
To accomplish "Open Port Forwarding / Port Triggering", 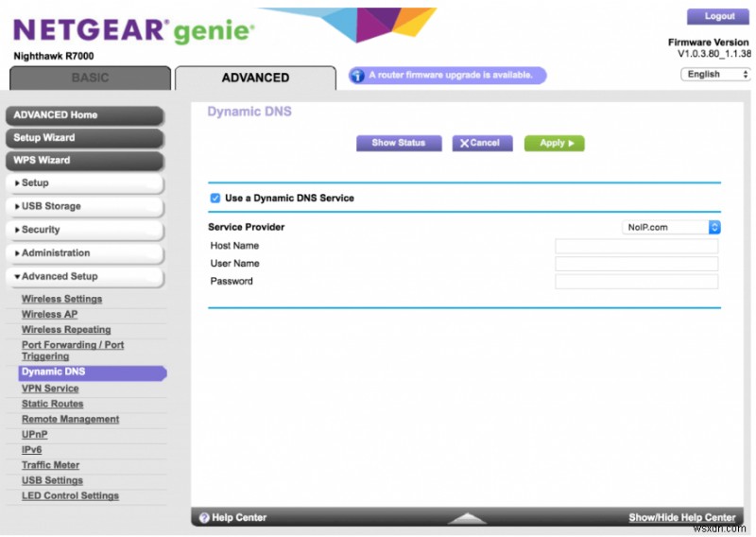I will pyautogui.click(x=73, y=351).
